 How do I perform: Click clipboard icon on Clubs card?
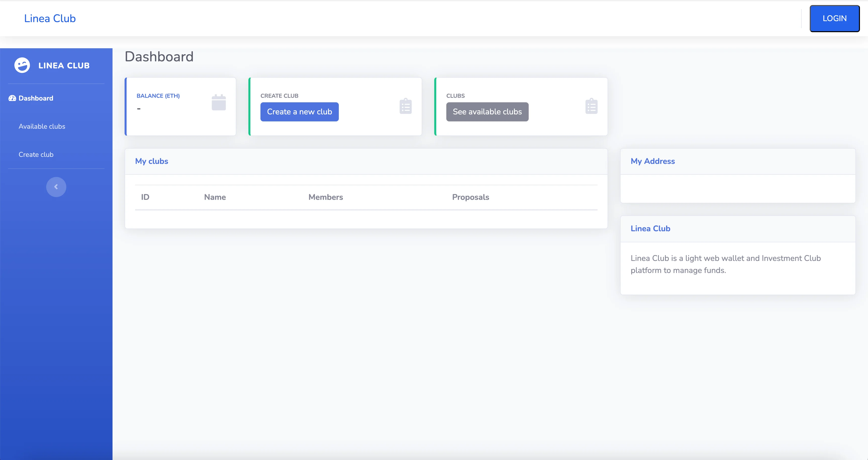coord(591,106)
